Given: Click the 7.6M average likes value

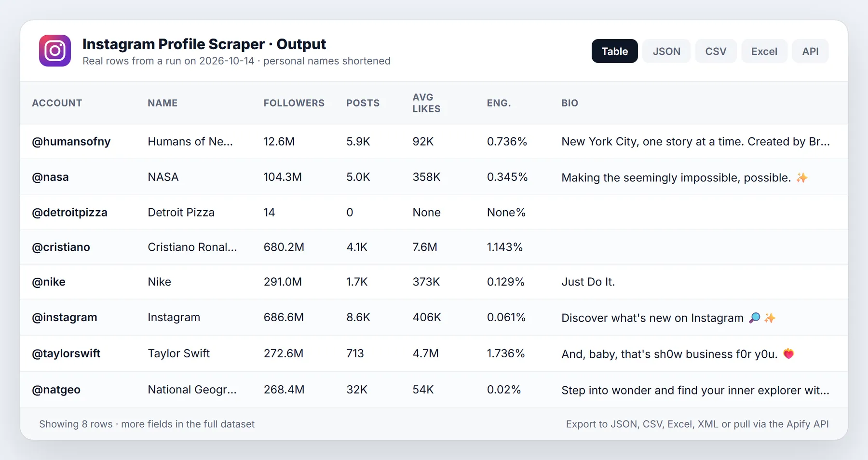Looking at the screenshot, I should point(425,247).
